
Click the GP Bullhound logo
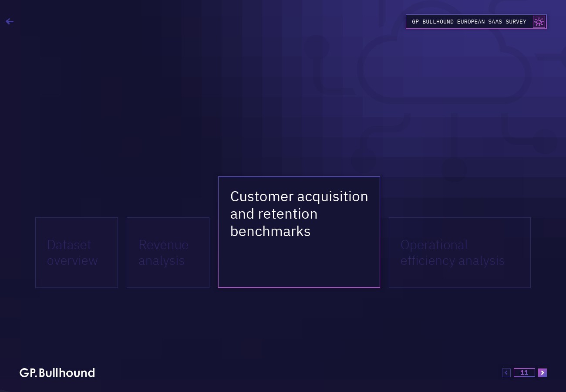pos(57,372)
